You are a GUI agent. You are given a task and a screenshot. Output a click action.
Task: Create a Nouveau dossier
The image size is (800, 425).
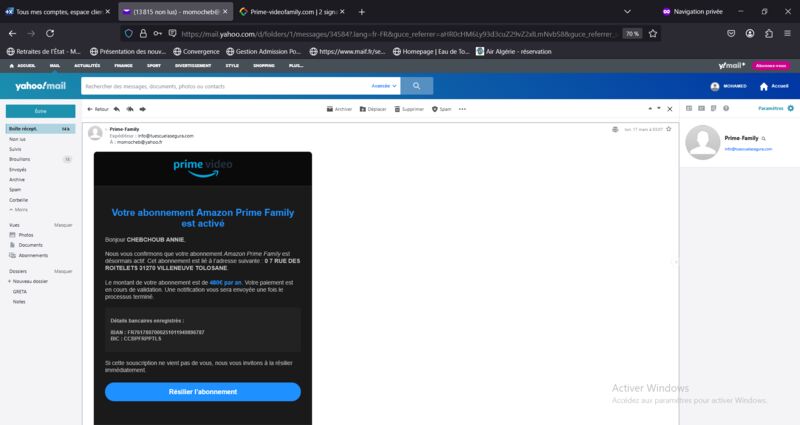pos(28,281)
